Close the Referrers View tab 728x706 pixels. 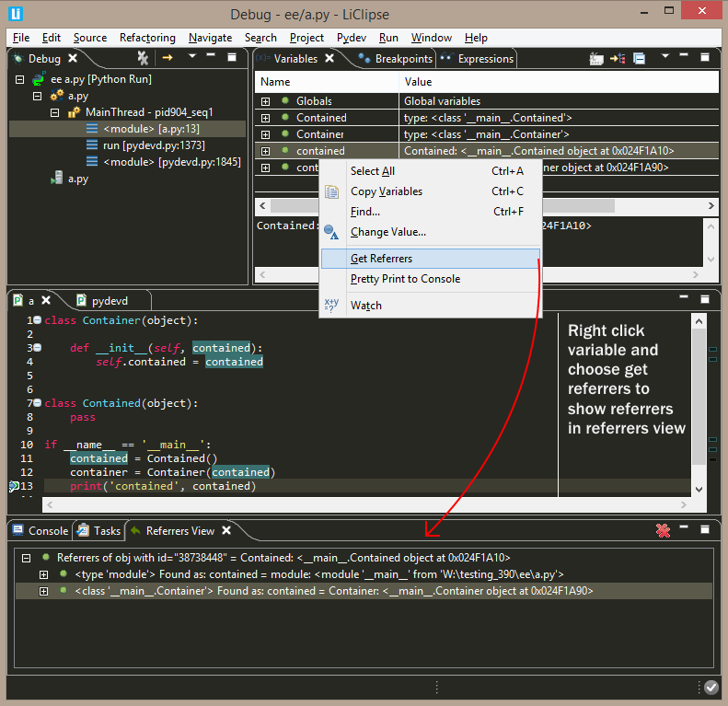pyautogui.click(x=226, y=530)
